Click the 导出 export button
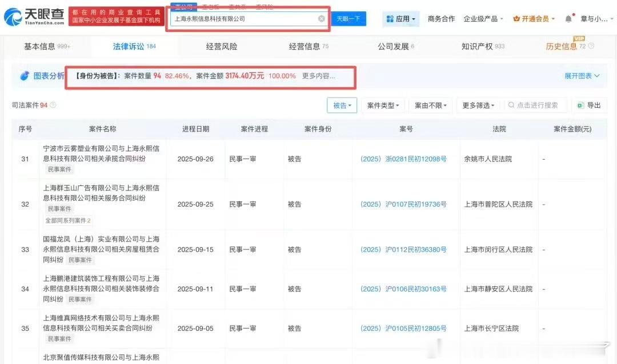617x364 pixels. tap(589, 106)
